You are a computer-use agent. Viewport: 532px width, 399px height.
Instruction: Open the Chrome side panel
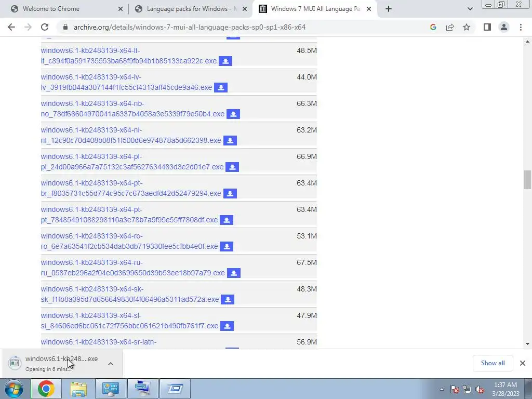(x=487, y=27)
